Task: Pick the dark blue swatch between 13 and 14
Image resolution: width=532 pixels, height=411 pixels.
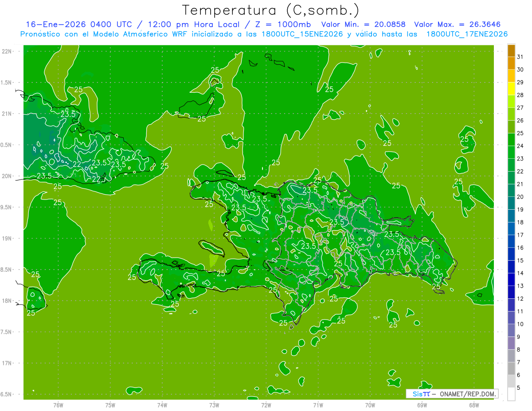Action: (x=511, y=279)
